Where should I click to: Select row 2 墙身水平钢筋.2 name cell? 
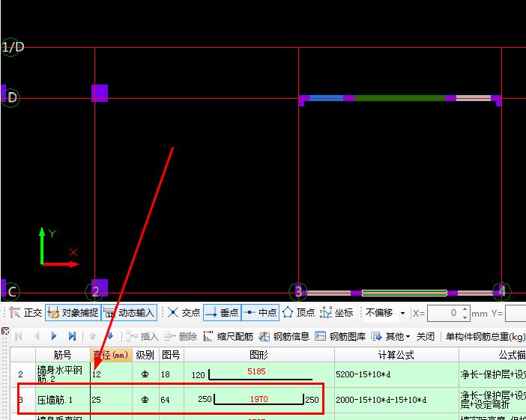click(x=62, y=374)
